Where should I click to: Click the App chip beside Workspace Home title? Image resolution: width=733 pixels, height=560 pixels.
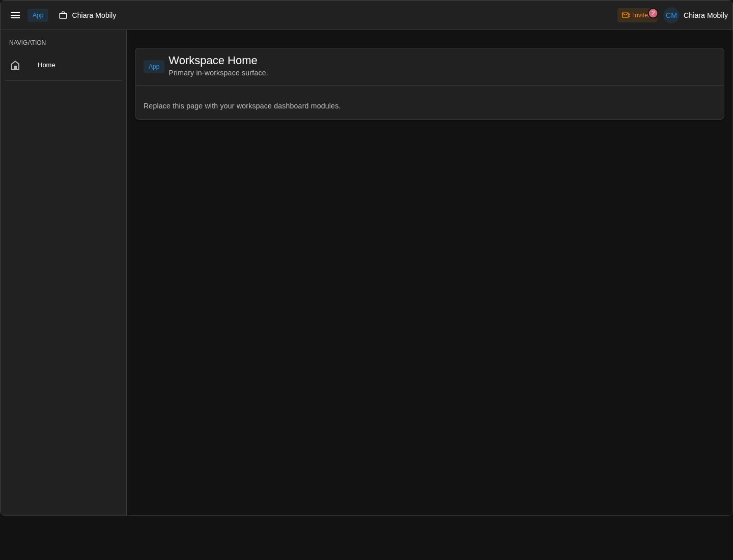tap(154, 67)
